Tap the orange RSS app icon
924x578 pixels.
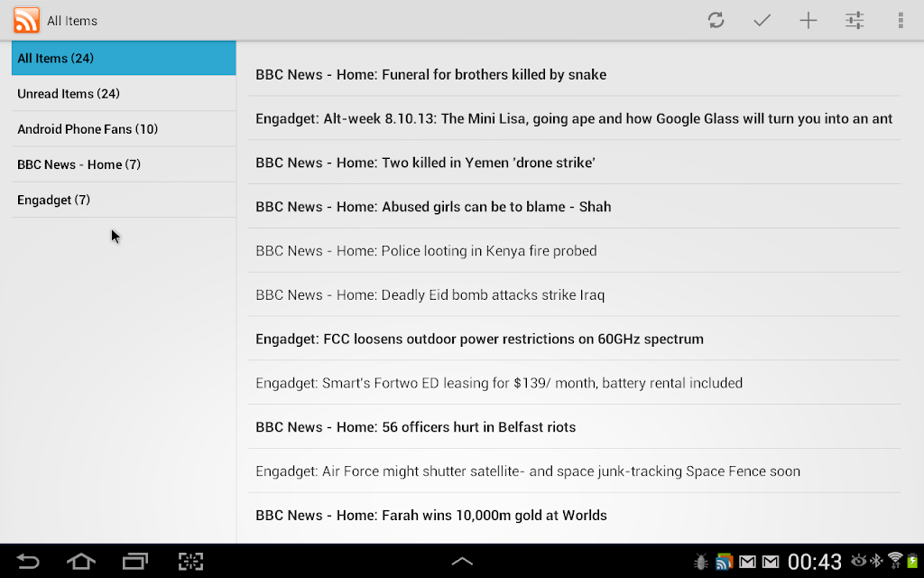click(26, 20)
